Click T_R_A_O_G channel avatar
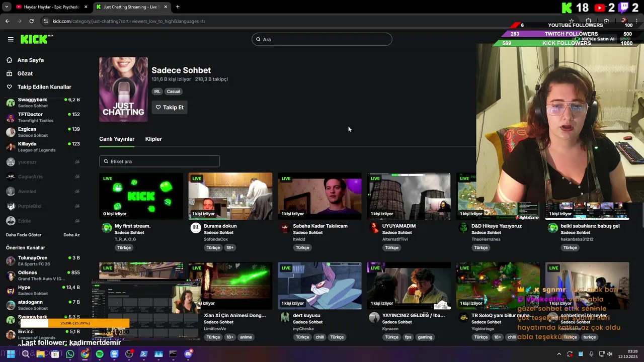The height and width of the screenshot is (362, 644). (107, 228)
